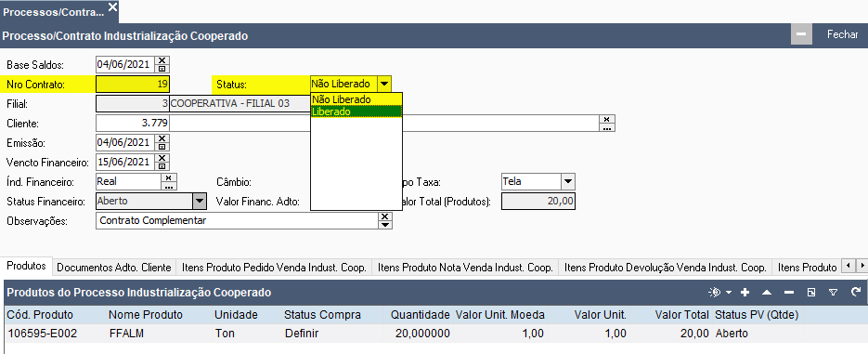Open the Status Financeiro Aberto dropdown

[x=199, y=201]
